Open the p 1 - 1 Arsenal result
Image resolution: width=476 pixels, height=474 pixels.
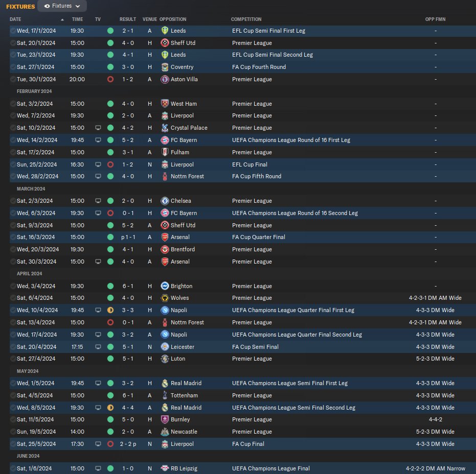pos(128,237)
